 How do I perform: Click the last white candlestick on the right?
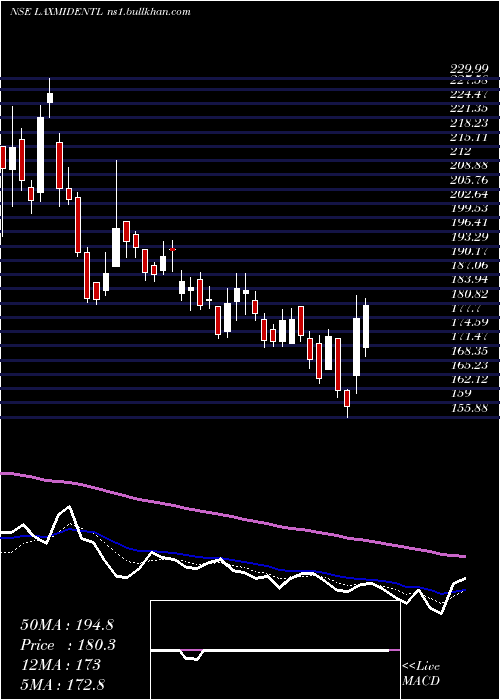(366, 327)
